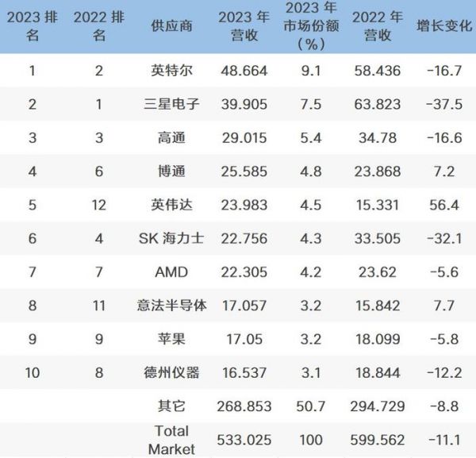Select the 533.025 total revenue cell

[243, 439]
